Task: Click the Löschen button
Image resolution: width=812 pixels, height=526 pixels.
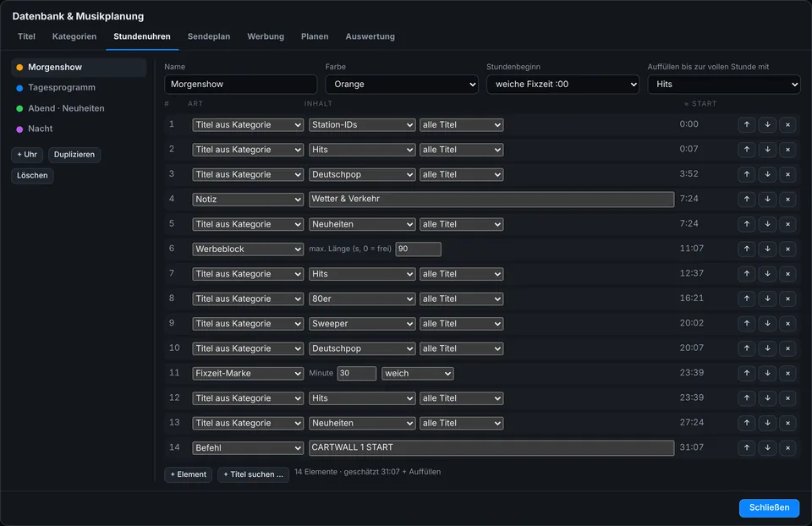Action: click(x=32, y=176)
